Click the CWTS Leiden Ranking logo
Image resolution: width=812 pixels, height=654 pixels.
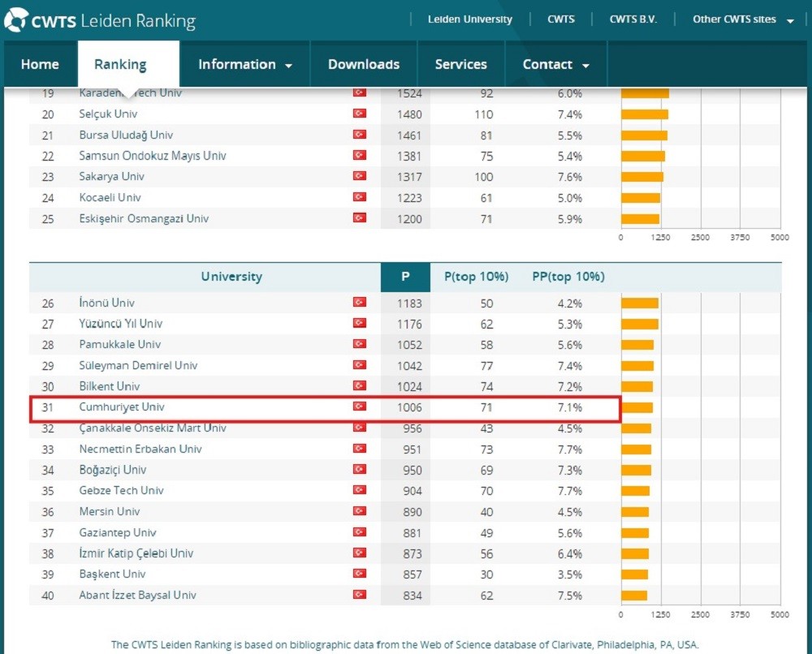pyautogui.click(x=101, y=20)
